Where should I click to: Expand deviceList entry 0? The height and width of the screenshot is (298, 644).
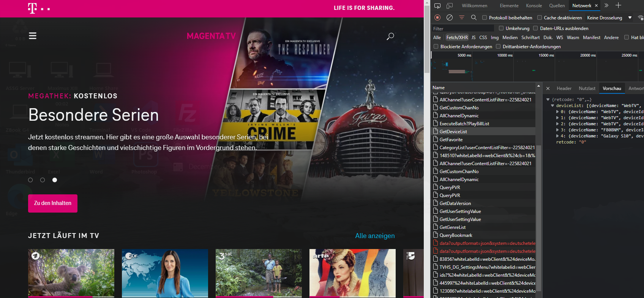click(x=557, y=112)
